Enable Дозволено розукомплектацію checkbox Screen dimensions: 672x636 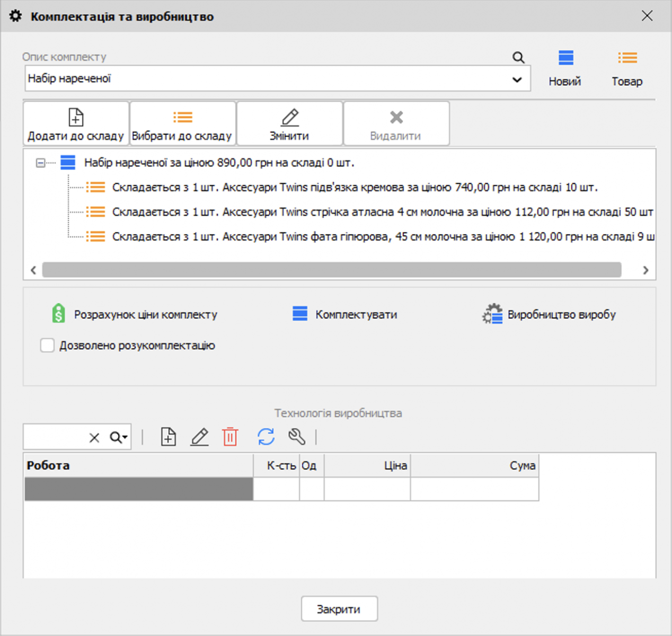coord(48,346)
